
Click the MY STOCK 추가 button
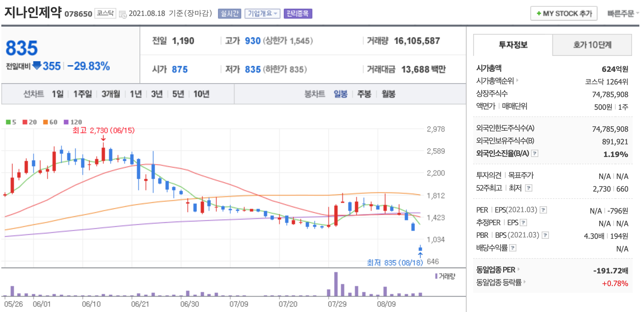564,14
